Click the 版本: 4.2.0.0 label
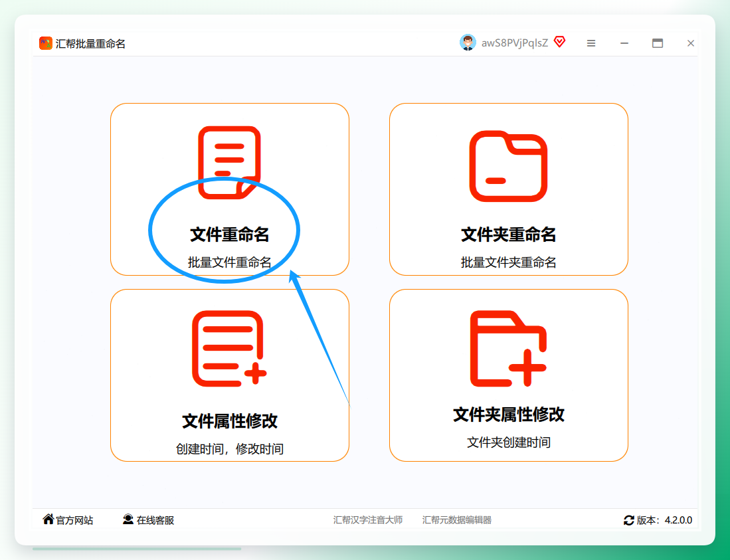The width and height of the screenshot is (730, 560). (x=664, y=520)
